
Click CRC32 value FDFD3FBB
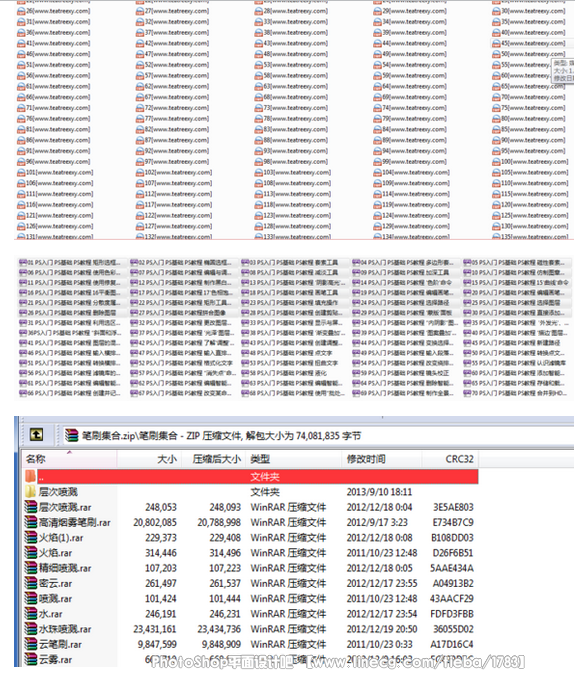point(452,614)
